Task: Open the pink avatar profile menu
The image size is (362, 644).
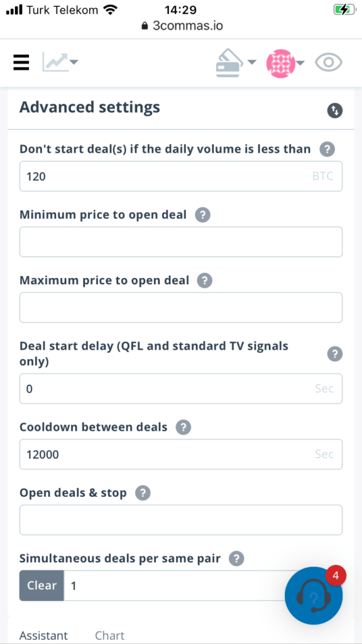Action: 285,64
